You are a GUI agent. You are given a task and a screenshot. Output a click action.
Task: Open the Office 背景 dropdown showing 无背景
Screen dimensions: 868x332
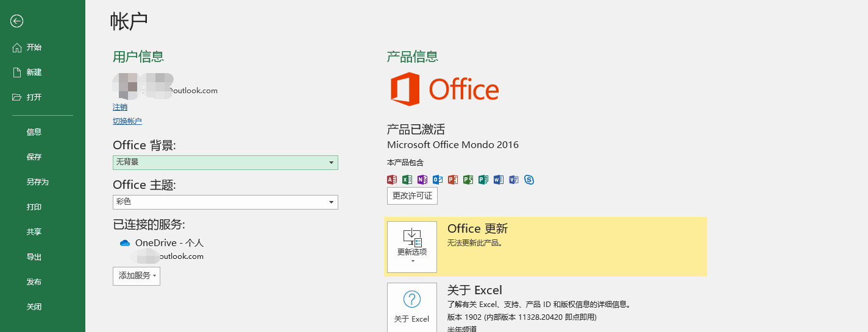[226, 163]
